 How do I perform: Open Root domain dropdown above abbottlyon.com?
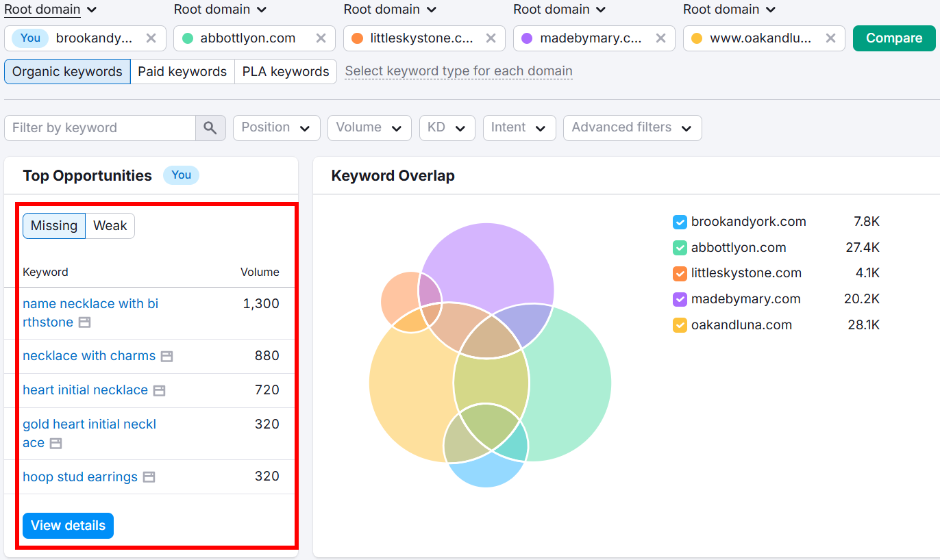(220, 10)
